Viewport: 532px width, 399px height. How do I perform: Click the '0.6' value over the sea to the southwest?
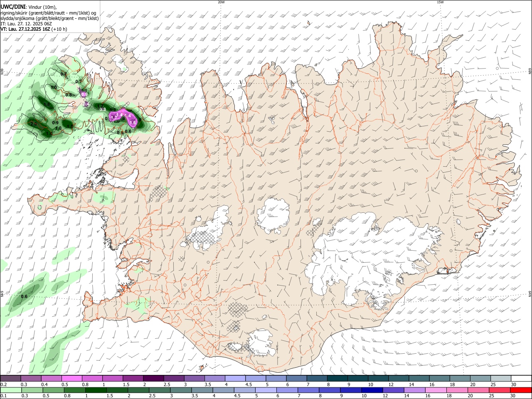pyautogui.click(x=24, y=296)
